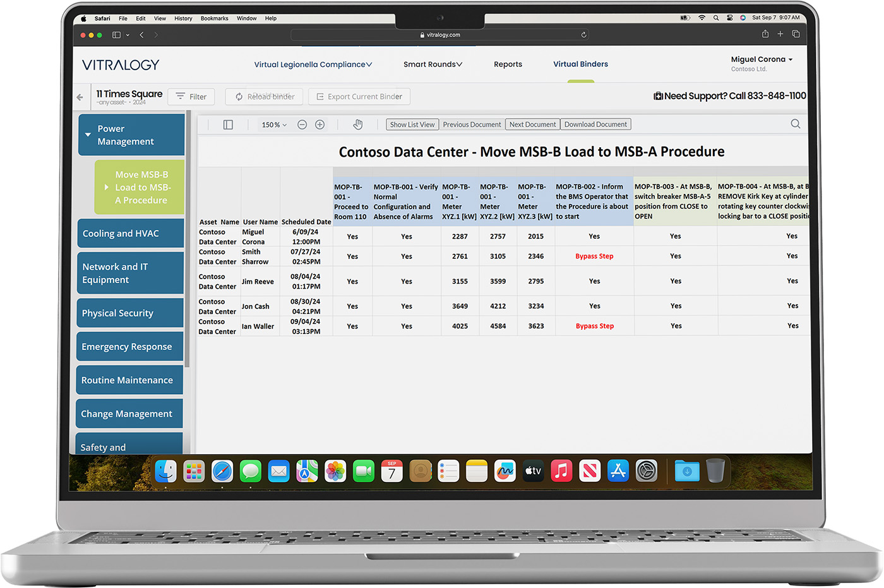The height and width of the screenshot is (588, 884).
Task: Open App Store from the dock
Action: 618,471
